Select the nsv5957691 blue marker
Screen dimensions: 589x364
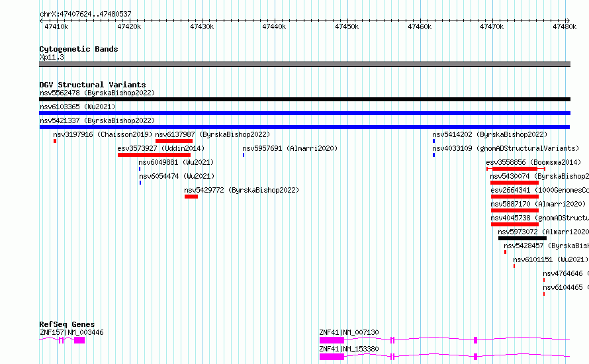click(x=244, y=155)
